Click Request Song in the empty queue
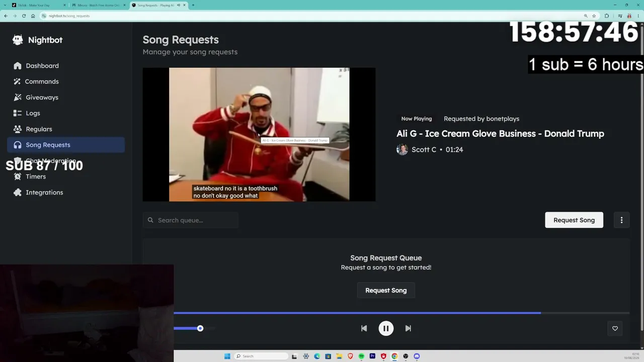Image resolution: width=644 pixels, height=362 pixels. pos(386,291)
